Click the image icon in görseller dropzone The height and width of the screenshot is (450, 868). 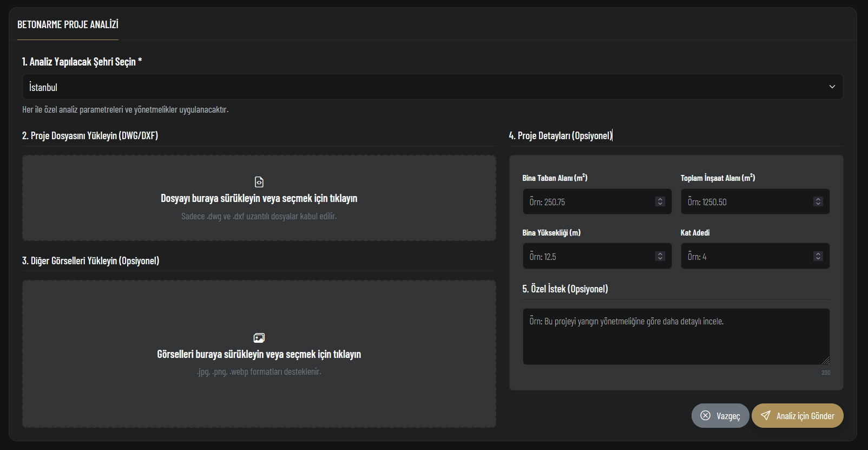tap(259, 338)
